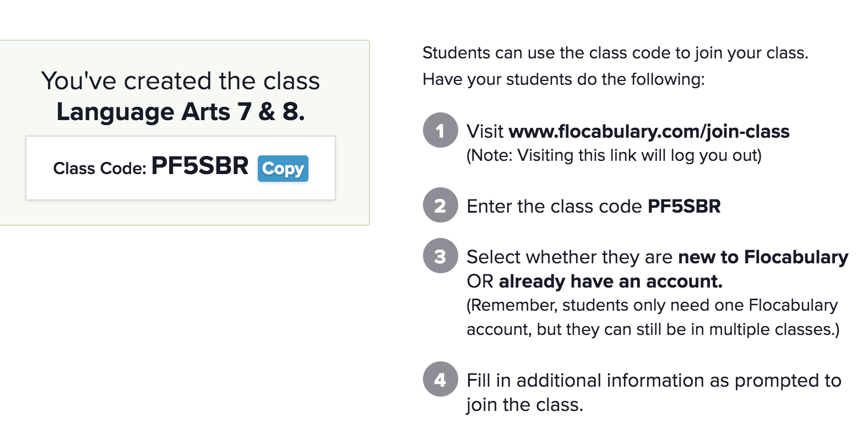Click the blue Copy button
This screenshot has height=444, width=868.
[x=283, y=169]
